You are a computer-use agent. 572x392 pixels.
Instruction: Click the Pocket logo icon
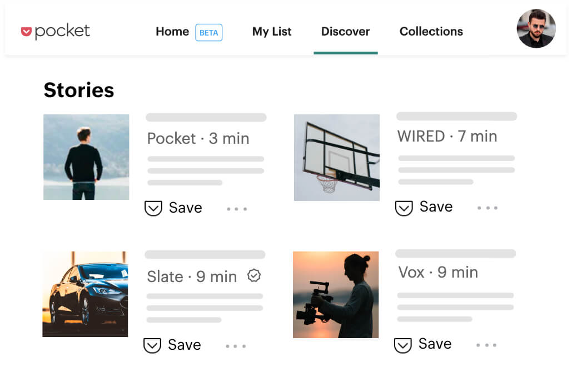pos(26,32)
